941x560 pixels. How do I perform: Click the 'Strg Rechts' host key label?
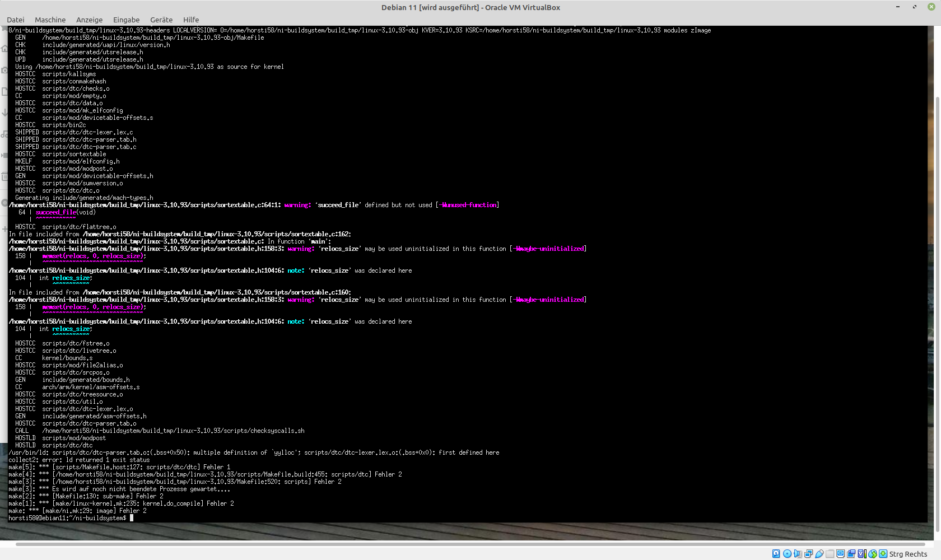(x=908, y=554)
